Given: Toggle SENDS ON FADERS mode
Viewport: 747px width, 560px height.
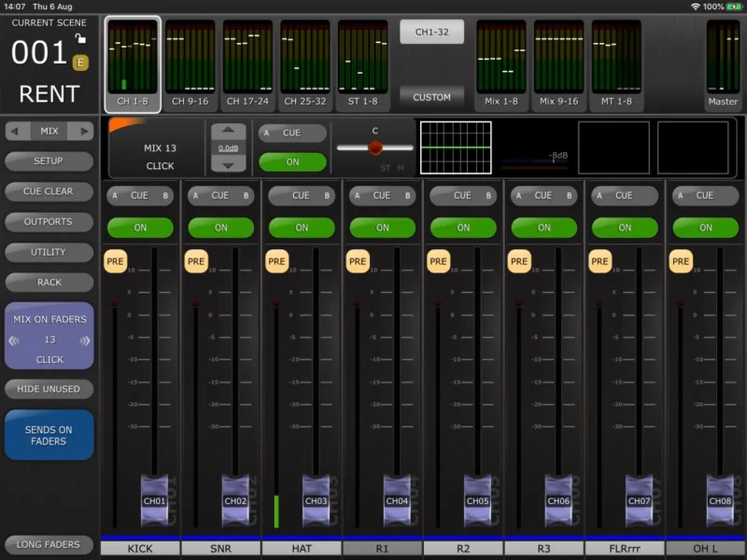Looking at the screenshot, I should pos(49,435).
